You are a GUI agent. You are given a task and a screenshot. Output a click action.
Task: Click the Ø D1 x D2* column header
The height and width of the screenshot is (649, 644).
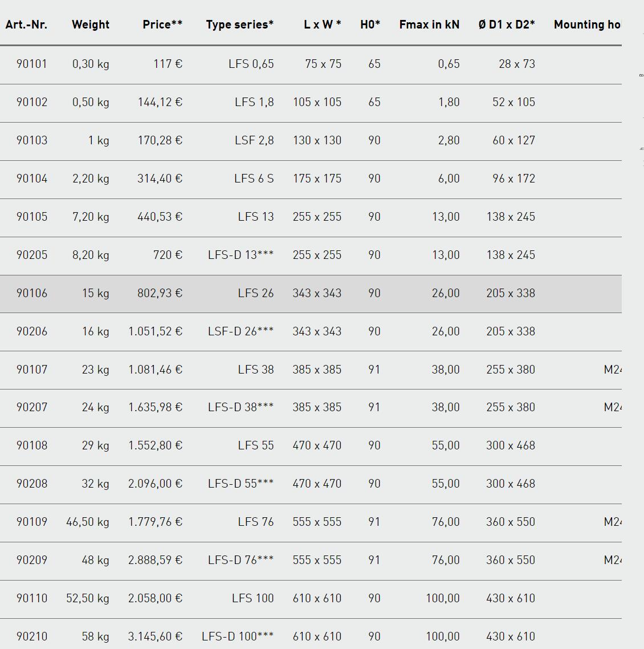click(507, 25)
